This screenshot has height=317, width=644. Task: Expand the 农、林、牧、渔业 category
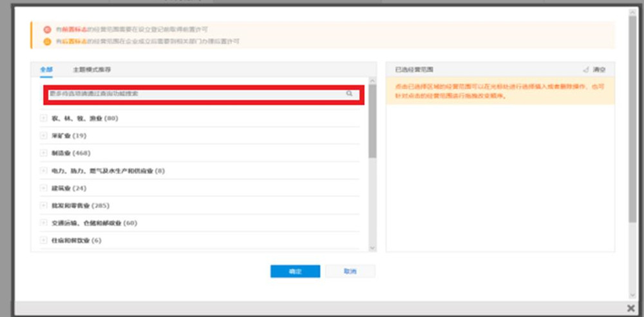44,119
